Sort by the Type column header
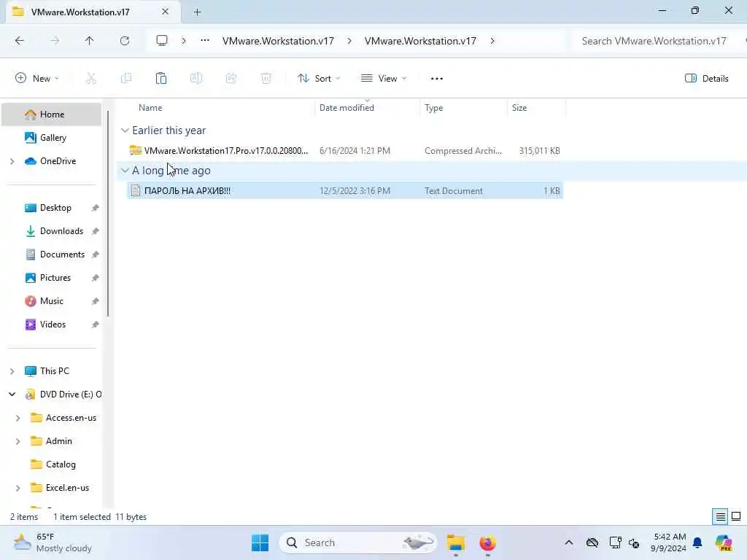 coord(433,108)
